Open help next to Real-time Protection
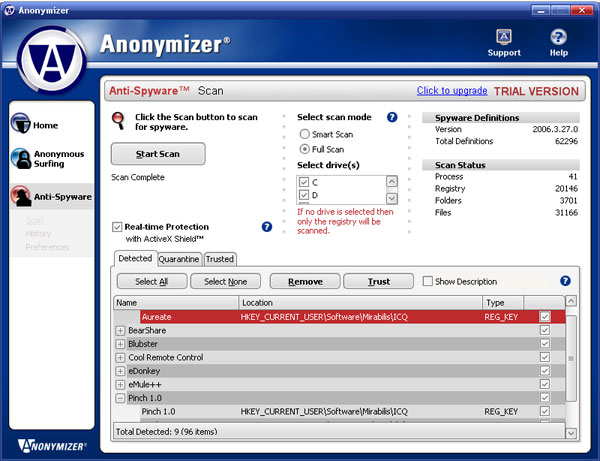600x461 pixels. click(x=267, y=227)
